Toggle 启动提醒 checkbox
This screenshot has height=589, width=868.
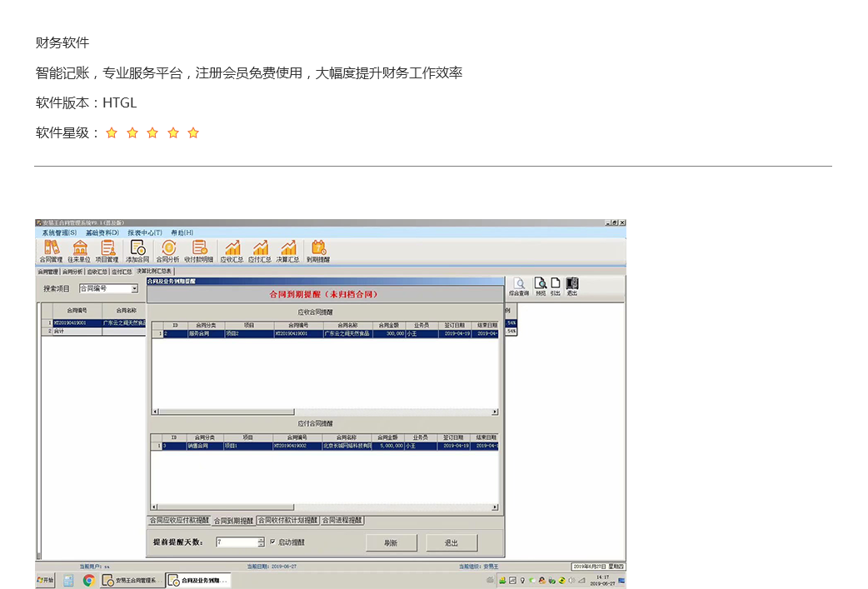(x=273, y=542)
